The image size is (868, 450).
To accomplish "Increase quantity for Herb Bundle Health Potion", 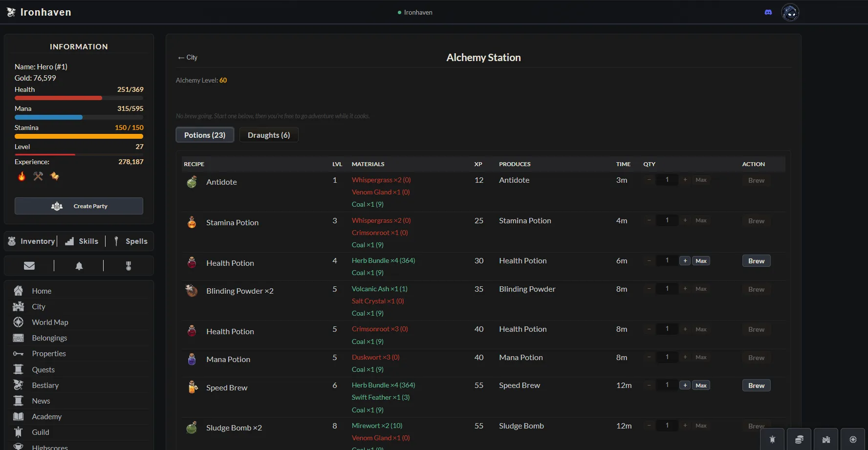I will pos(685,261).
